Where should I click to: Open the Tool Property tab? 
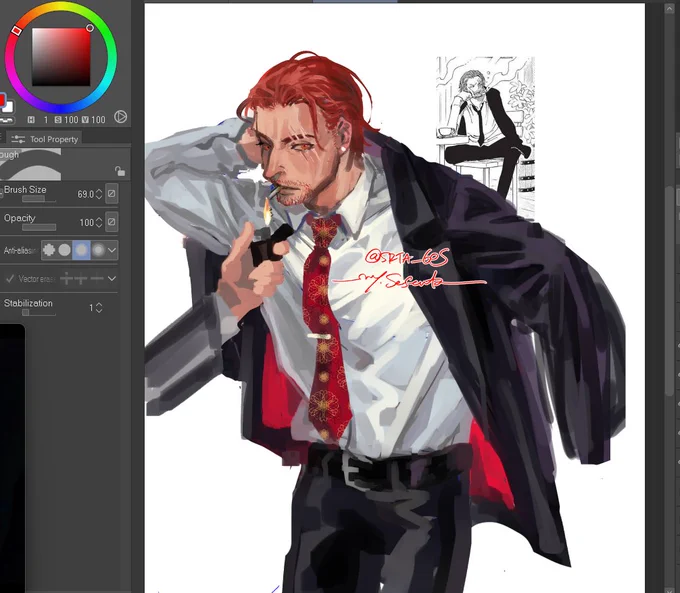(x=45, y=139)
